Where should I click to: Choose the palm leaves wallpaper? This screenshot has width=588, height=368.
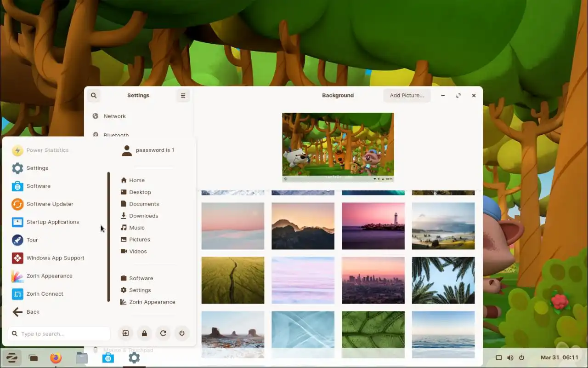pos(443,280)
